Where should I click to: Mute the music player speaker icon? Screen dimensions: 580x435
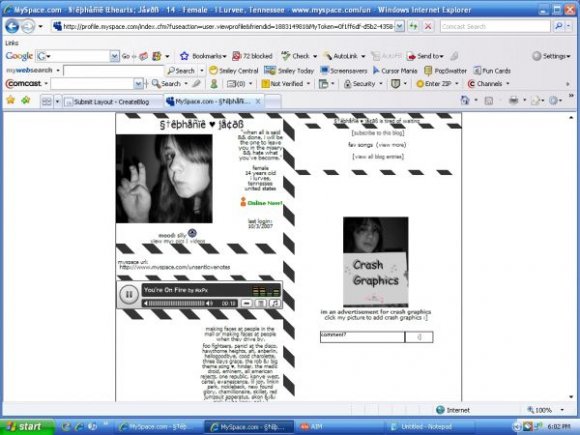(209, 303)
